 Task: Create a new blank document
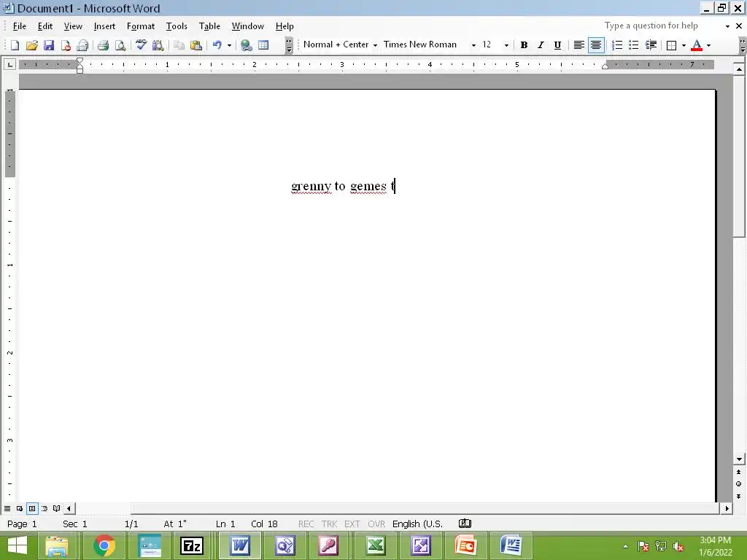coord(15,45)
